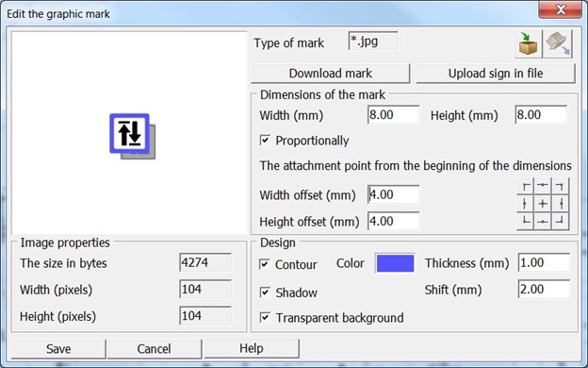Image resolution: width=588 pixels, height=368 pixels.
Task: Set attachment point to top-center
Action: coord(543,186)
